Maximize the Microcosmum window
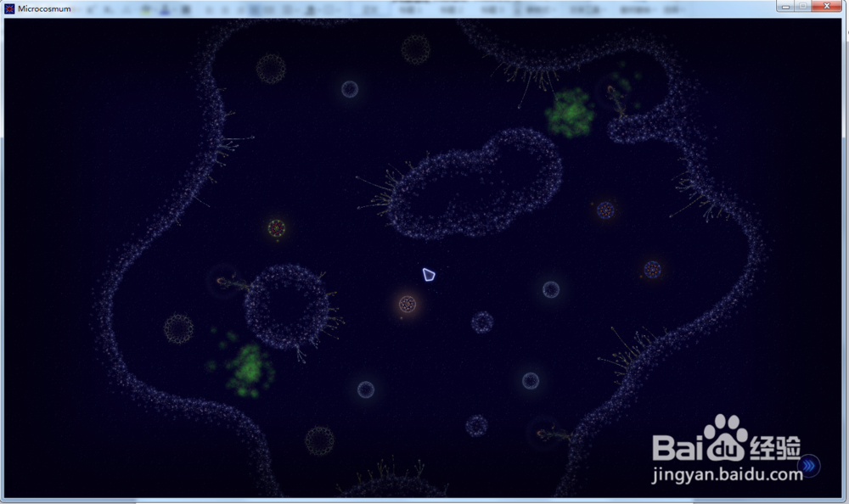849x504 pixels. point(803,6)
